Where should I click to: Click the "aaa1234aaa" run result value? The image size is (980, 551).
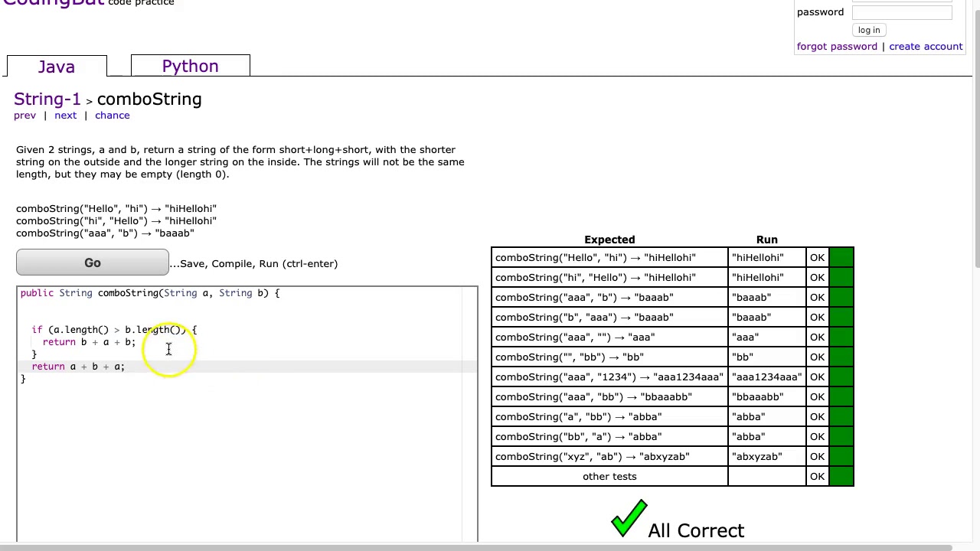tap(766, 377)
